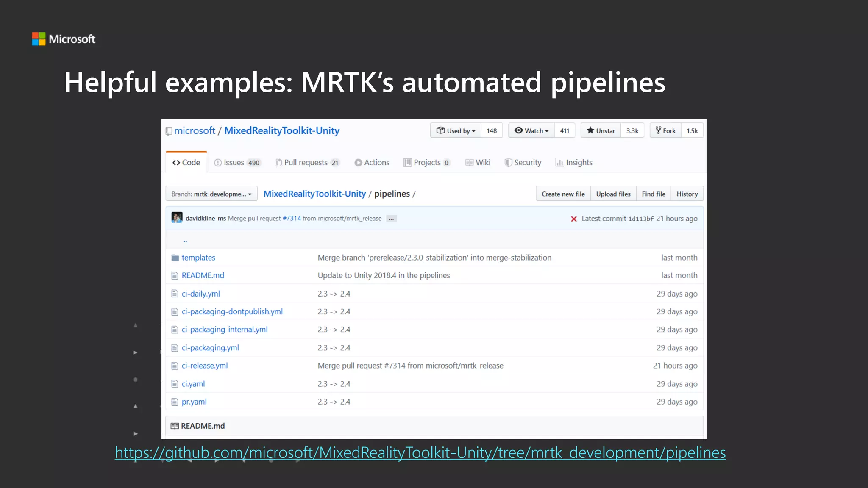Open pr.yaml file
868x488 pixels.
[x=194, y=402]
